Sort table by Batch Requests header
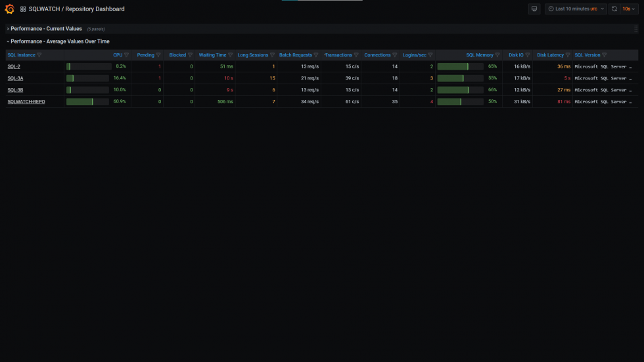The image size is (644, 362). click(295, 55)
